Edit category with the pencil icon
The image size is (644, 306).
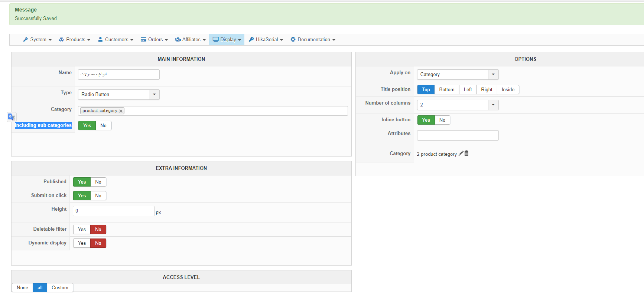[461, 153]
